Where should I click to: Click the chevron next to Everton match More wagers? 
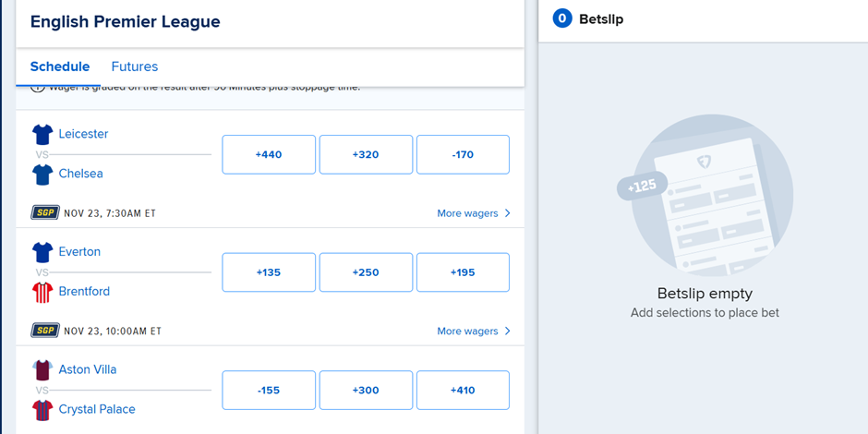(507, 331)
